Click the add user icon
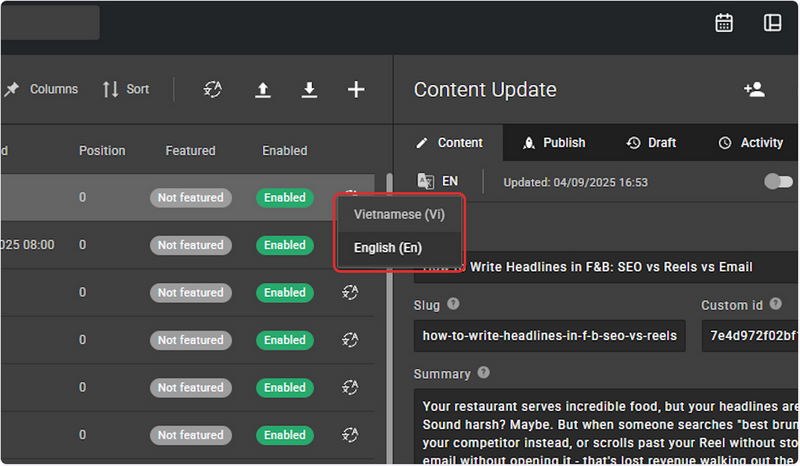 click(x=754, y=89)
